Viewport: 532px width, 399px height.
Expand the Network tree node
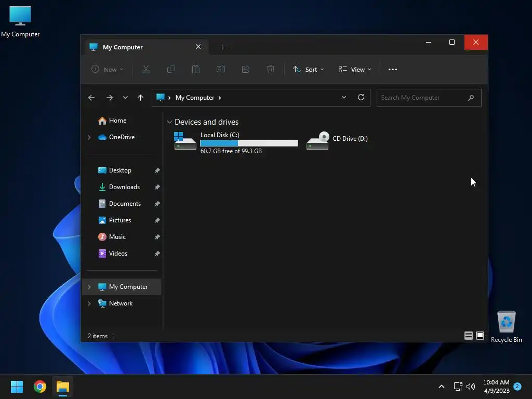pos(89,303)
